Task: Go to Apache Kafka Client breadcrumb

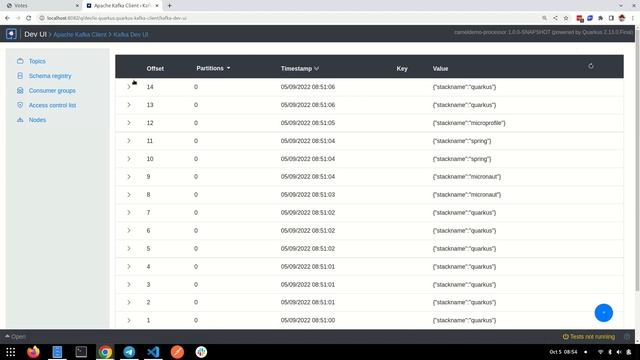Action: tap(80, 35)
